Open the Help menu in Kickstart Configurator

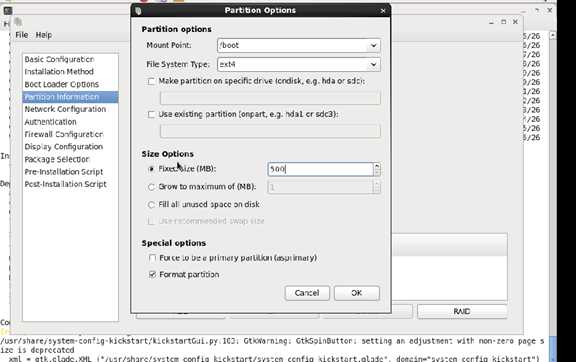click(x=44, y=35)
